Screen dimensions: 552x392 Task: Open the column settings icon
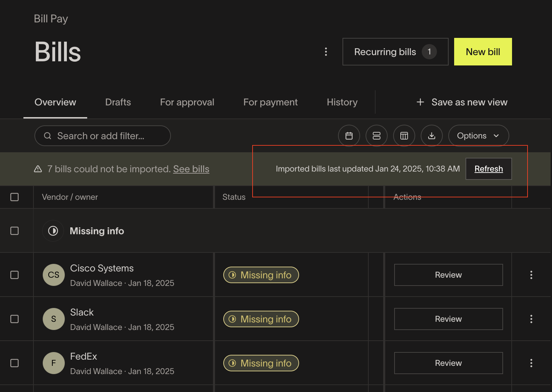404,136
